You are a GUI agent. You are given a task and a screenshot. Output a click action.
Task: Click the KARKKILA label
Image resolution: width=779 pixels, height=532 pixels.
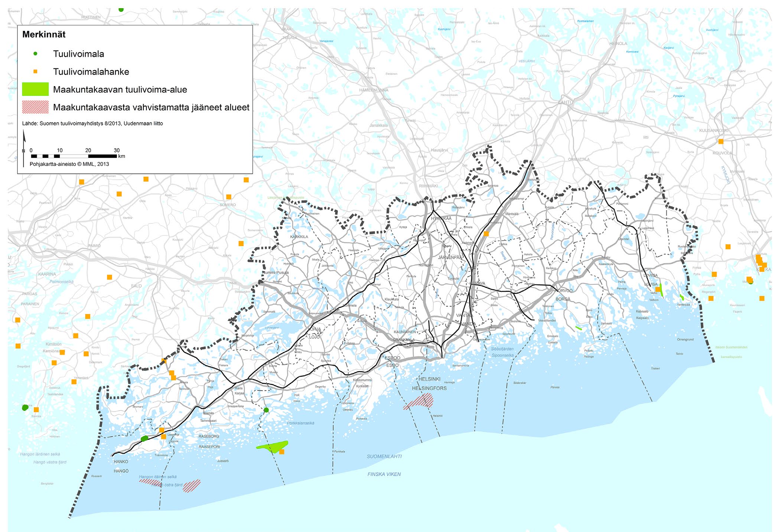(299, 237)
